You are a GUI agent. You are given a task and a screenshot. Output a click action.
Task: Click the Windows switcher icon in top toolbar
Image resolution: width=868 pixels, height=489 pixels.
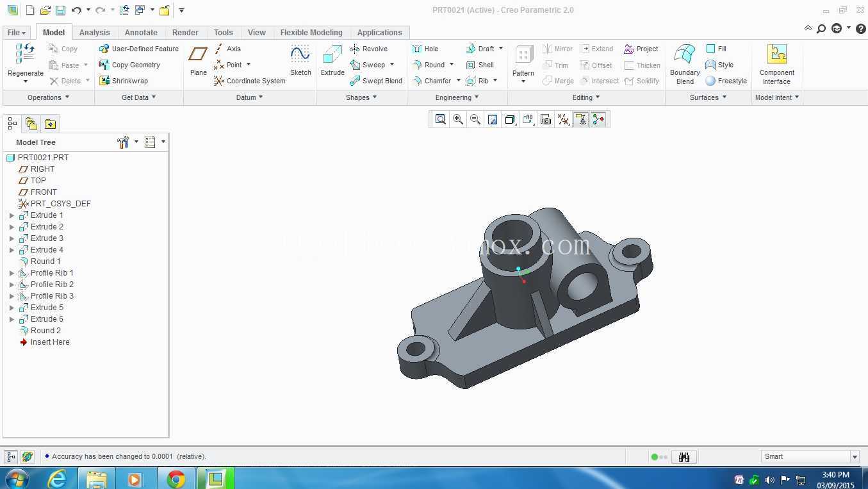click(140, 10)
